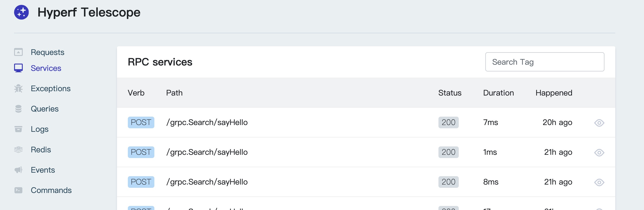Click the 20h ago timestamp
The height and width of the screenshot is (210, 644).
click(x=557, y=122)
